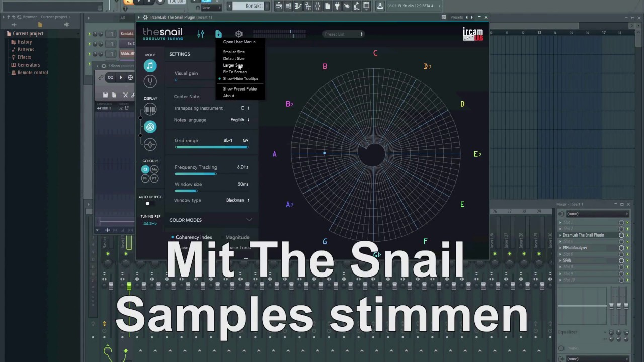The width and height of the screenshot is (644, 362).
Task: Open The Snail settings sliders icon
Action: pyautogui.click(x=201, y=34)
